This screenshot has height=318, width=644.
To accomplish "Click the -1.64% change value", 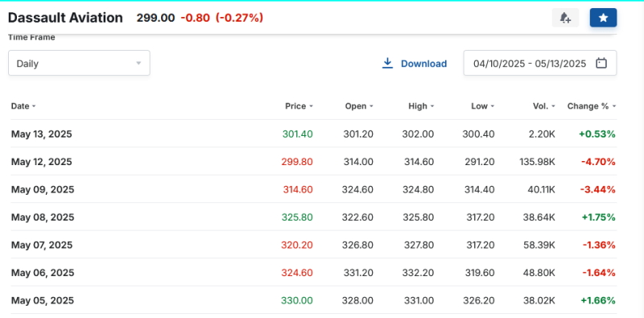I will [599, 273].
